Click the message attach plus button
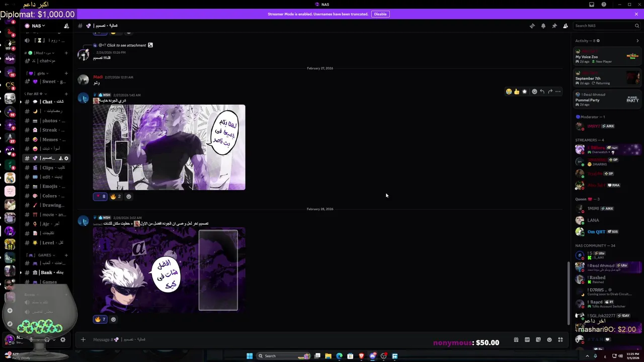Screen dimensions: 644x362 [x=83, y=340]
